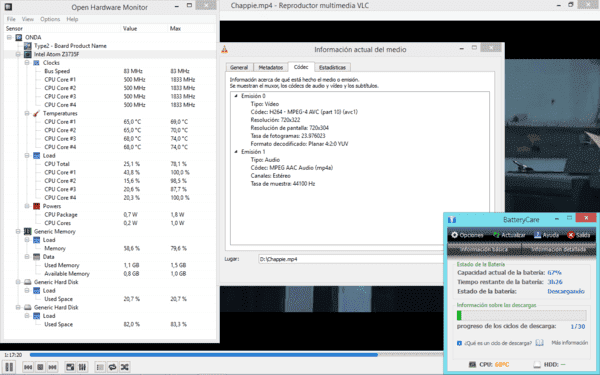Switch to the Metadatos tab
Image resolution: width=600 pixels, height=375 pixels.
coord(271,67)
